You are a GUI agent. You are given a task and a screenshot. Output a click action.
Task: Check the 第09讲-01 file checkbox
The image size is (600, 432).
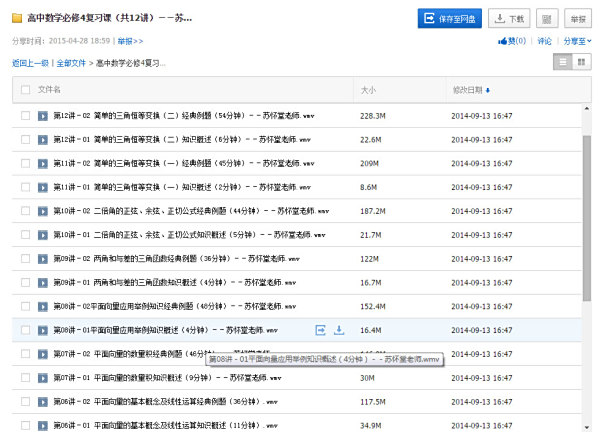click(26, 282)
